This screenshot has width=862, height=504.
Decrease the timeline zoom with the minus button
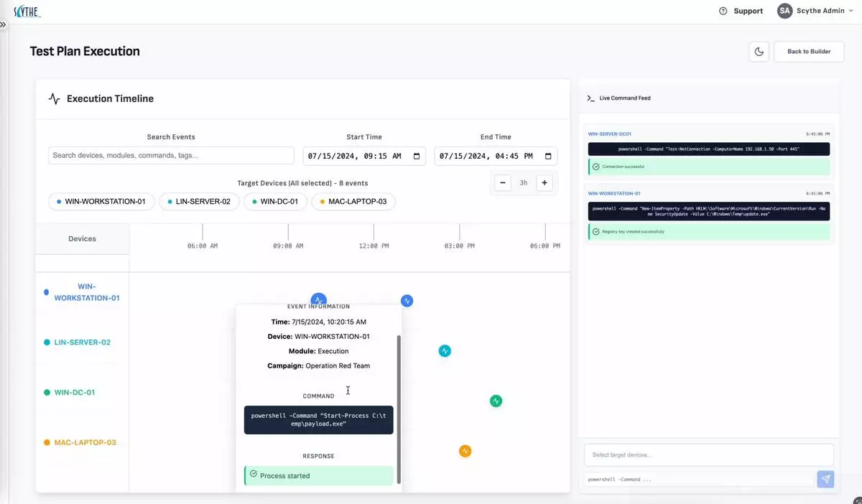pos(503,183)
